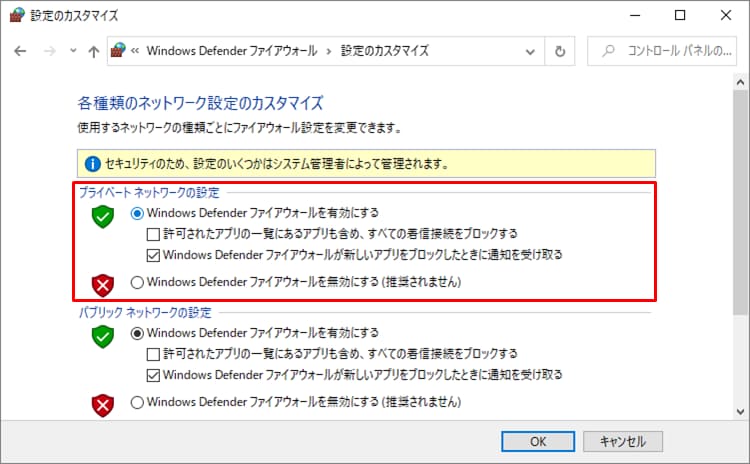The width and height of the screenshot is (750, 464).
Task: Click the Back navigation arrow
Action: [20, 51]
